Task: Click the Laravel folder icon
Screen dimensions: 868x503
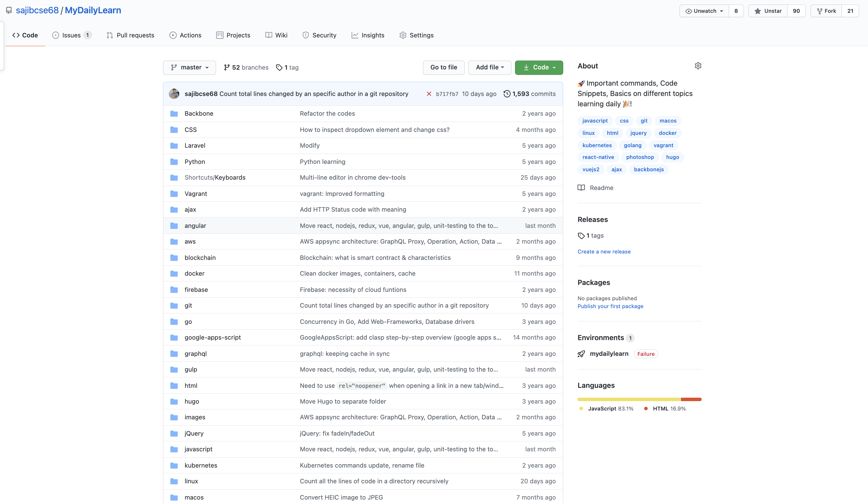Action: pyautogui.click(x=174, y=146)
